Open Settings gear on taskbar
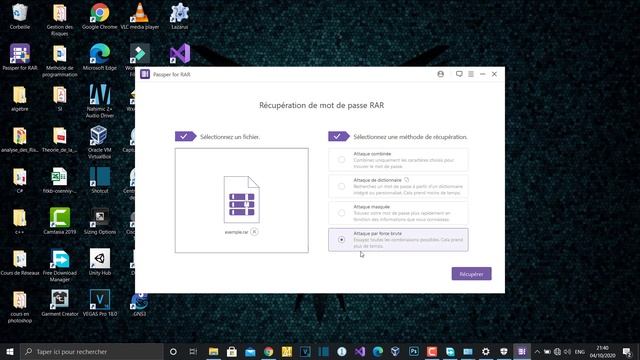 (x=485, y=351)
